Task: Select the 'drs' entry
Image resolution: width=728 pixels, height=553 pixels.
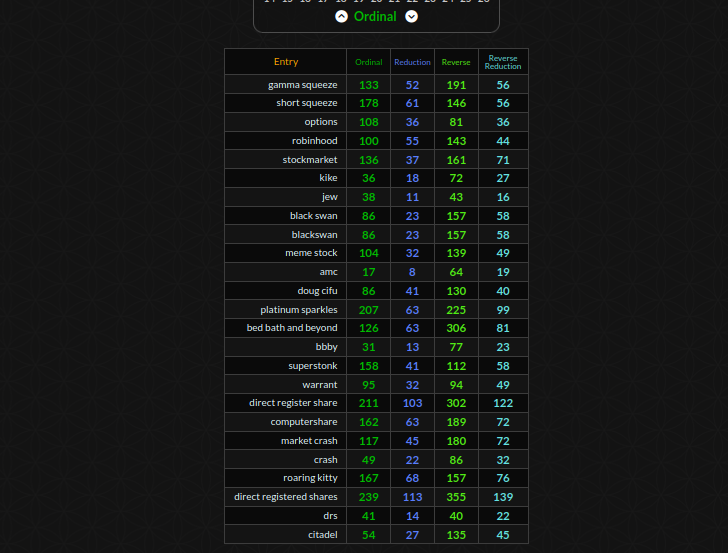Action: (x=331, y=516)
